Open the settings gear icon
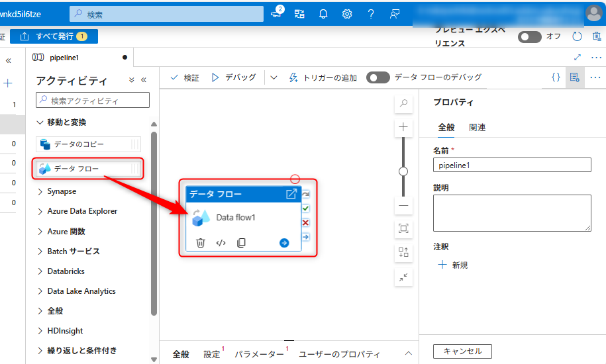The width and height of the screenshot is (606, 364). click(x=347, y=15)
